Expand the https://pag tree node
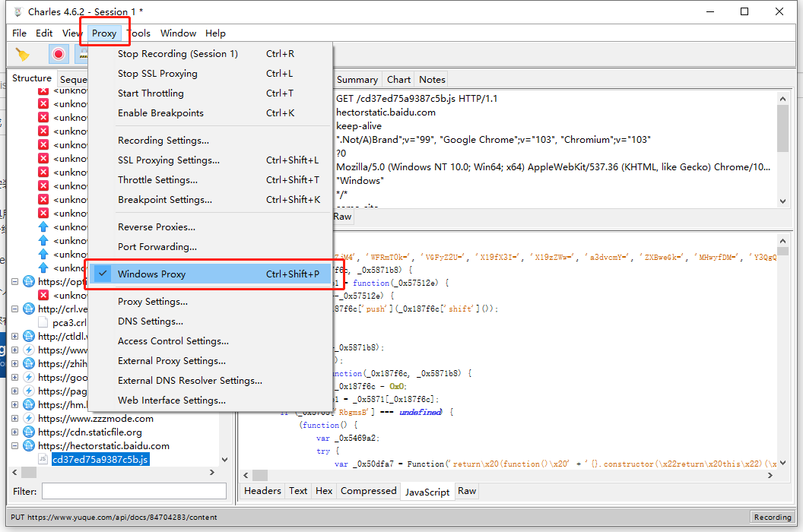803x532 pixels. (15, 391)
